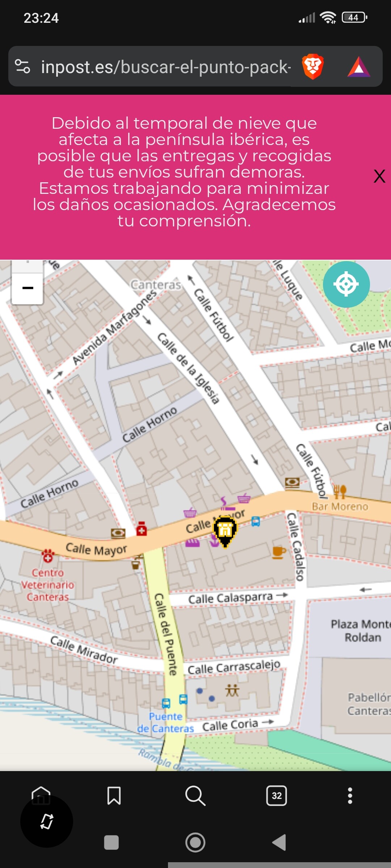Tap the floating rotate button
The image size is (391, 868).
coord(47,821)
